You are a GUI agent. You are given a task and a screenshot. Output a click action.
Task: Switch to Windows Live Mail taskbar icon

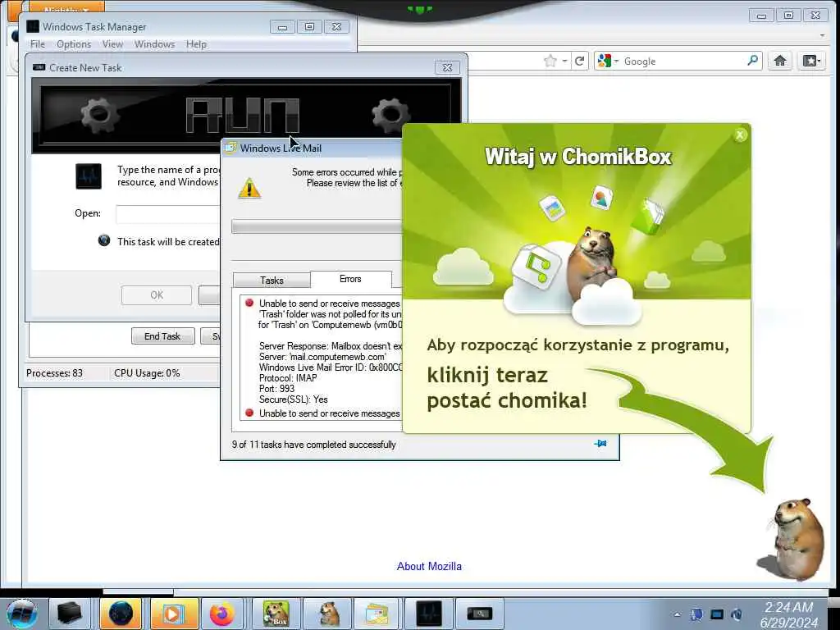(x=377, y=614)
